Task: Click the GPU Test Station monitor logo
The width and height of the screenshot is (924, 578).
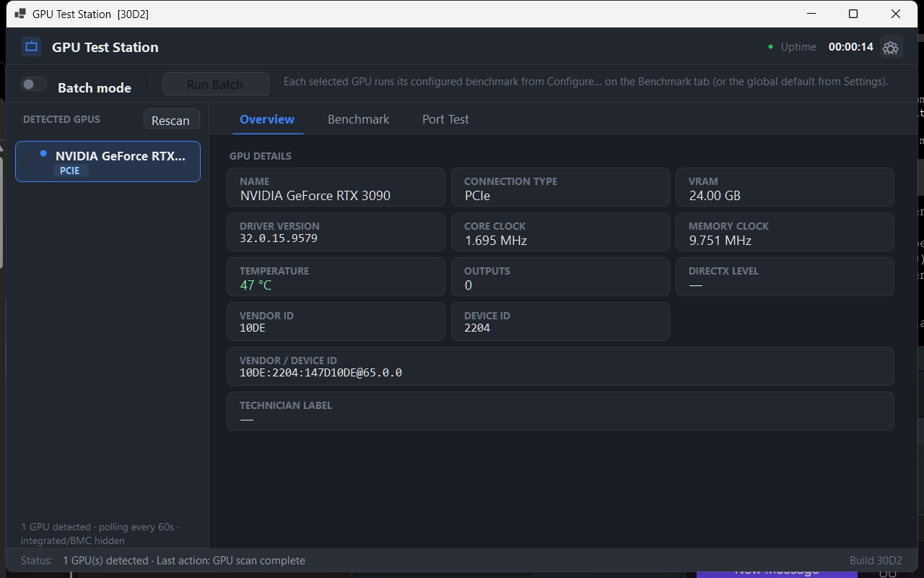Action: click(31, 47)
